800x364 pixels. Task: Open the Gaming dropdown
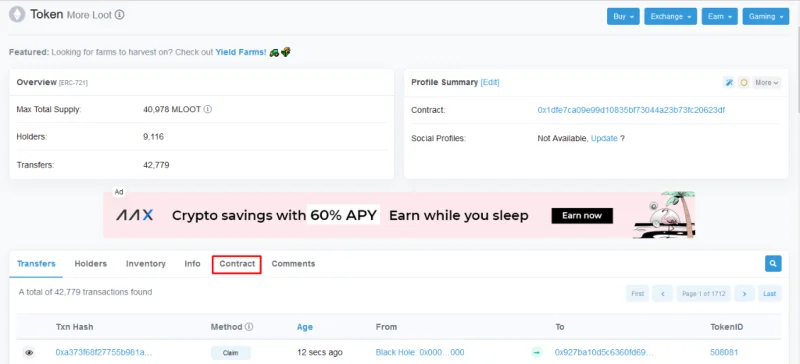coord(766,16)
